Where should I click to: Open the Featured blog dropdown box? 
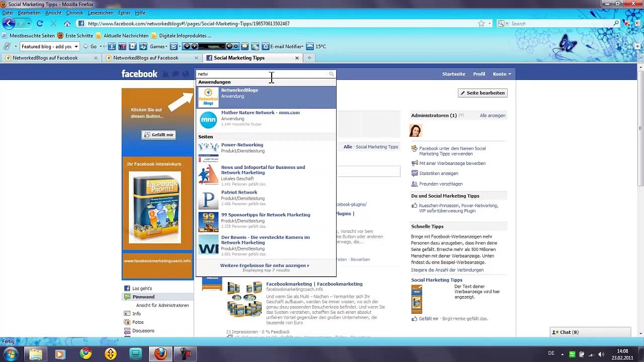coord(49,46)
